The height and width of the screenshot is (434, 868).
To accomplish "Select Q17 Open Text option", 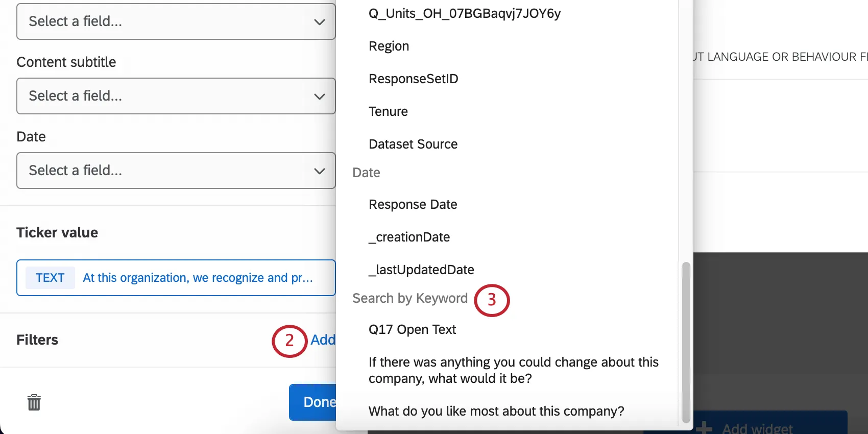I will 412,329.
